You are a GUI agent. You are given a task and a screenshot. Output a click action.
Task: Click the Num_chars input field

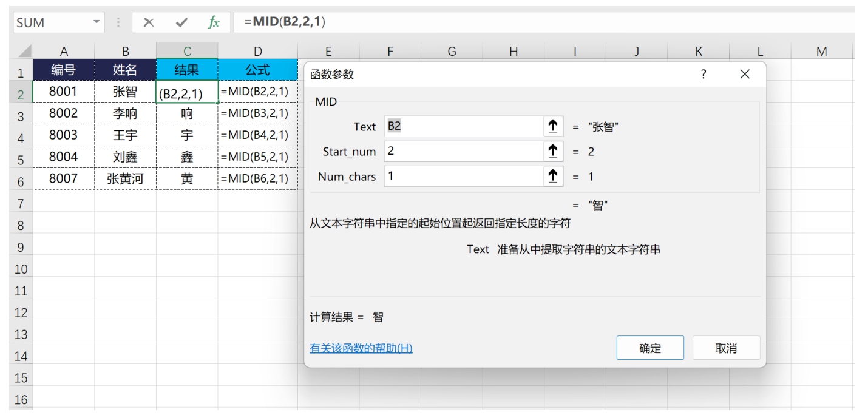(464, 177)
